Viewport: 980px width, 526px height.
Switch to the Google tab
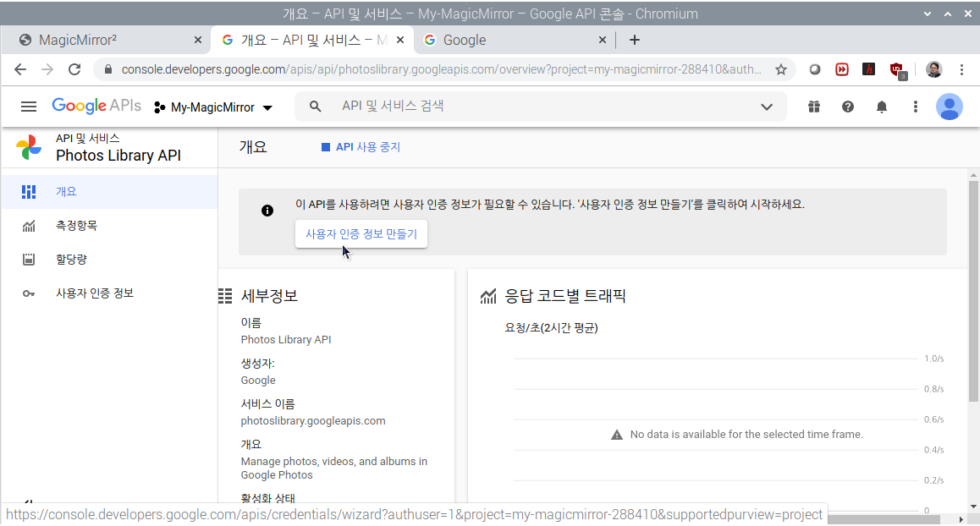click(513, 40)
